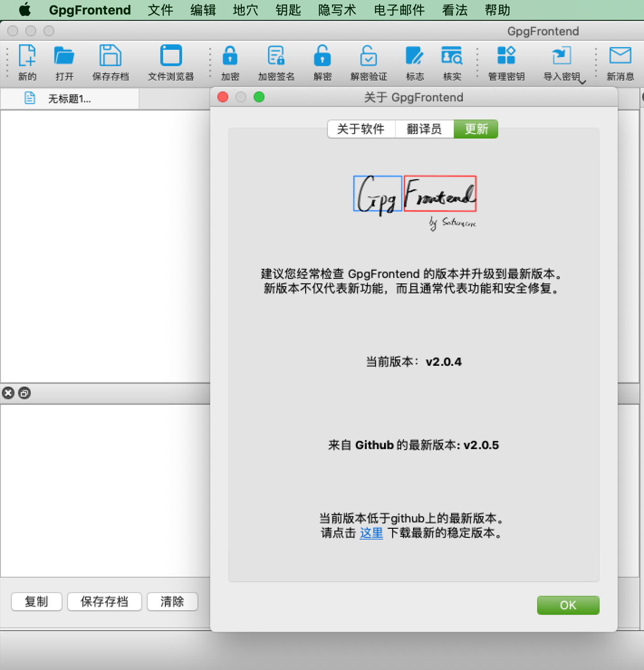This screenshot has height=670, width=644.
Task: Follow the 这里 download link
Action: point(371,533)
